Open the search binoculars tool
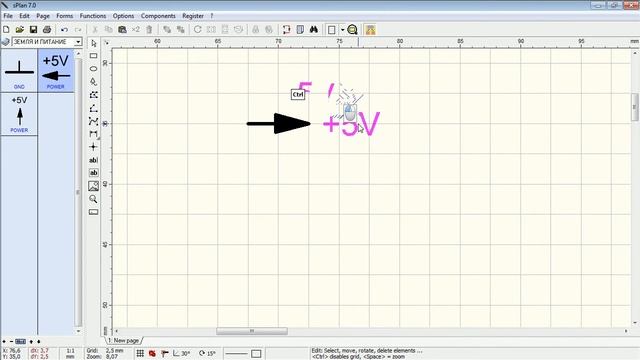Viewport: 640px width, 360px height. (x=313, y=29)
